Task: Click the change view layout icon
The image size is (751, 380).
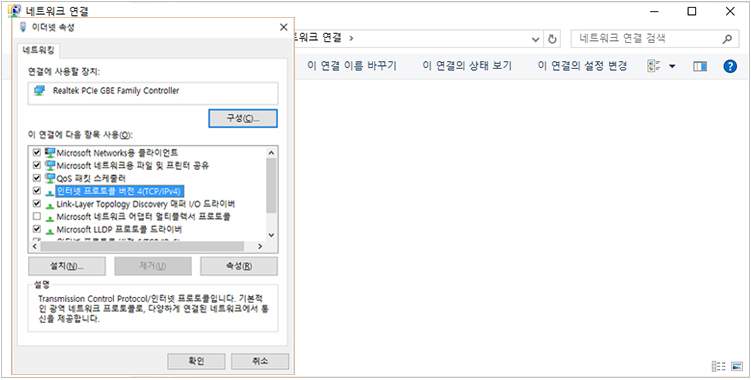Action: 654,66
